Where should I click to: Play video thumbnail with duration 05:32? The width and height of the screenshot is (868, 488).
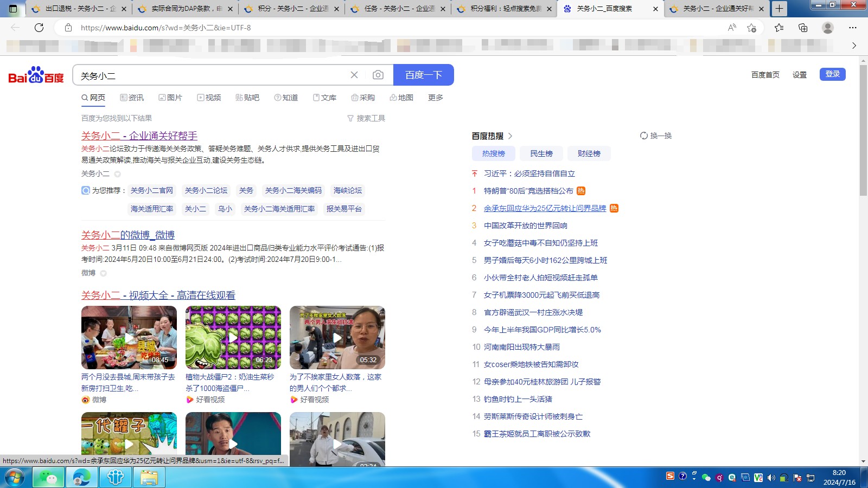[337, 337]
